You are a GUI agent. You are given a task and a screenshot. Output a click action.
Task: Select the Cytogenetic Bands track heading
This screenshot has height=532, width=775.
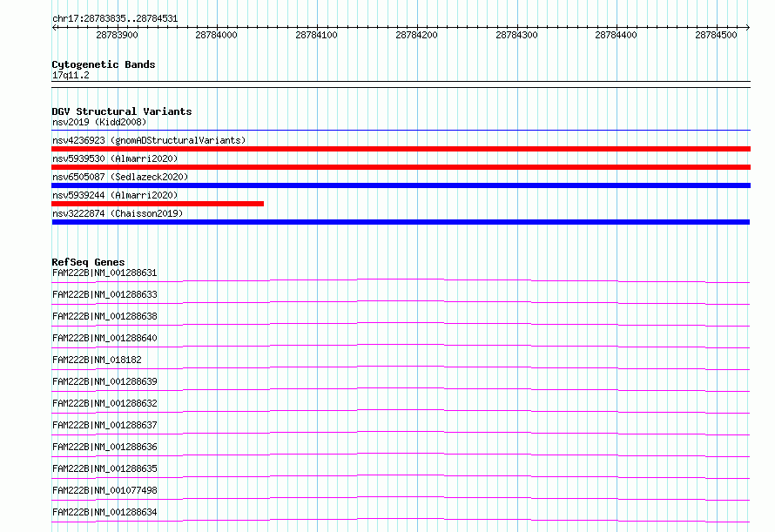104,64
